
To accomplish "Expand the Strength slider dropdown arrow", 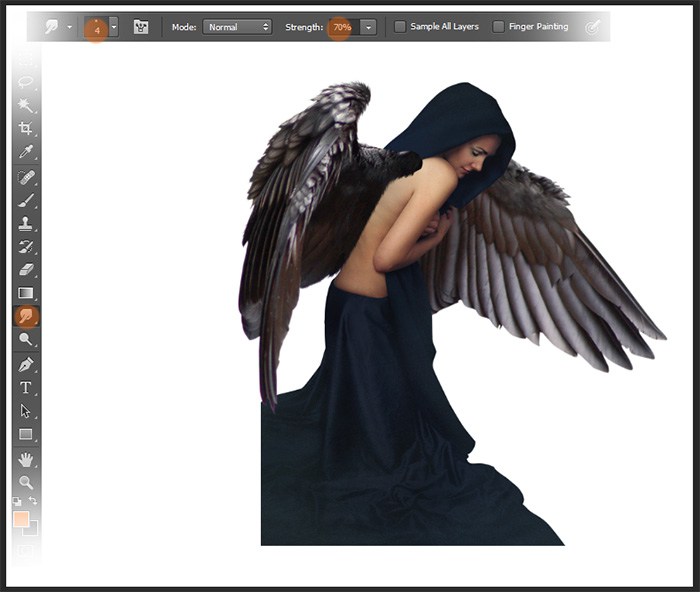I will tap(369, 27).
